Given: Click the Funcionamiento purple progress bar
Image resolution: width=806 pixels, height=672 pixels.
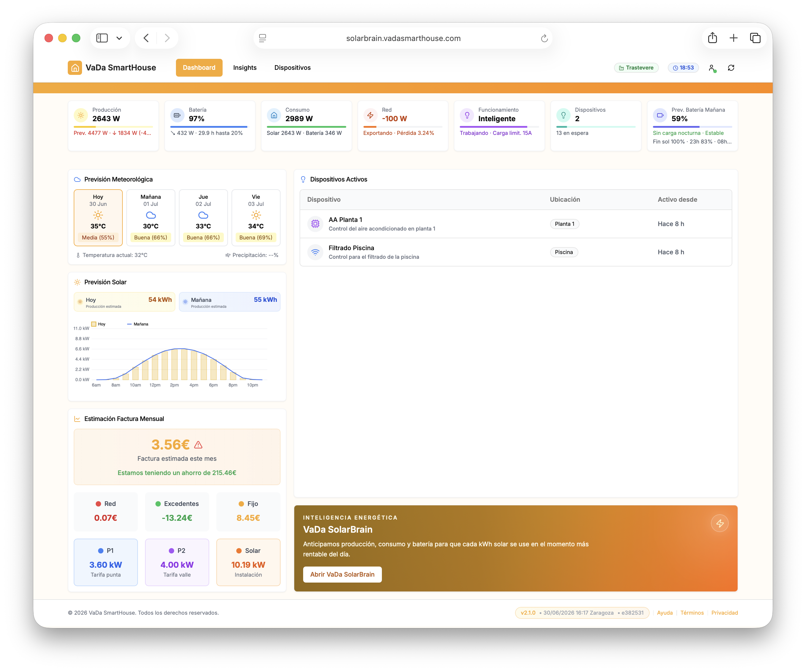Looking at the screenshot, I should (499, 127).
